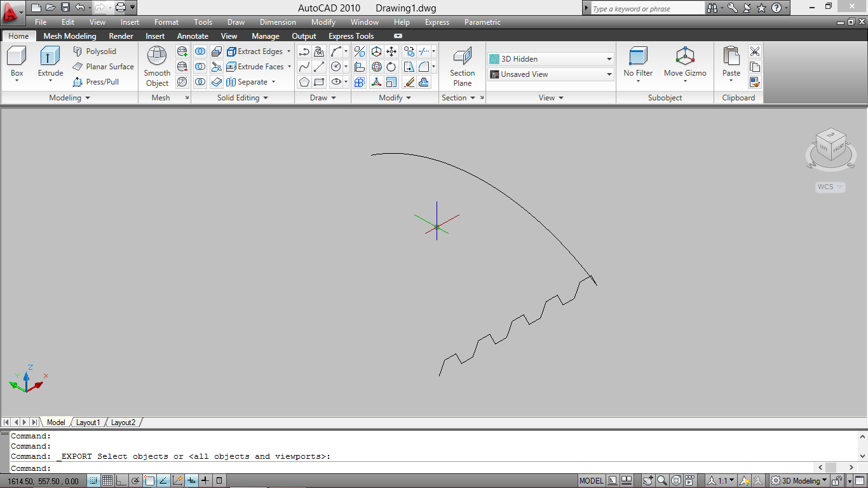This screenshot has width=868, height=488.
Task: Open the Unsaved View dropdown
Action: click(551, 74)
